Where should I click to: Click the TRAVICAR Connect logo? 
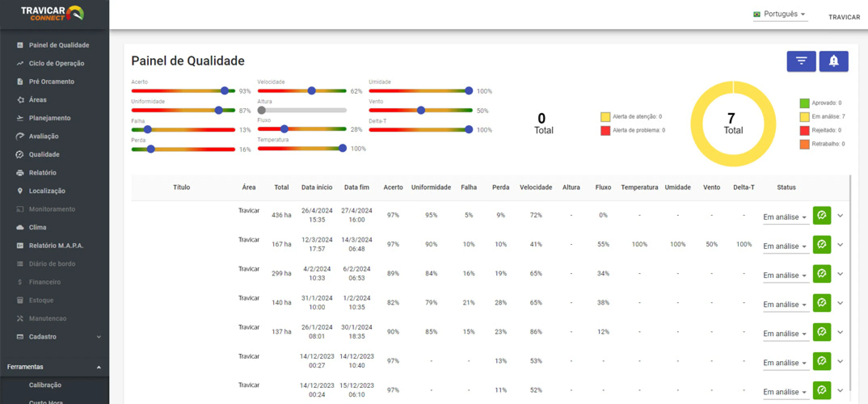tap(53, 13)
